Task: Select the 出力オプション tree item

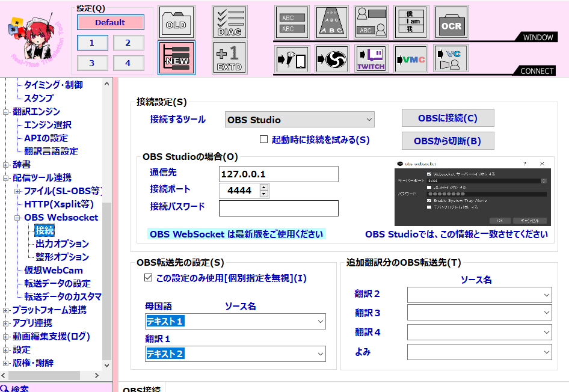Action: [62, 243]
